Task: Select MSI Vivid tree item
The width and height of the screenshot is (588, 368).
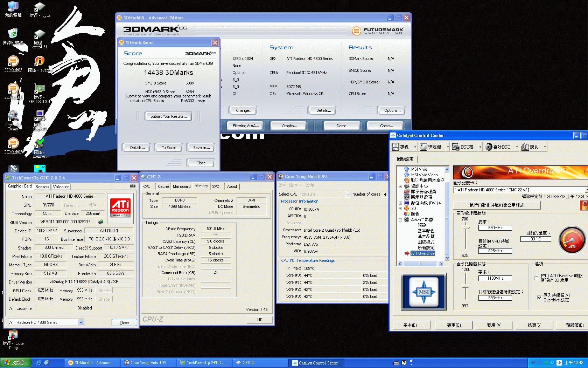Action: click(x=419, y=169)
